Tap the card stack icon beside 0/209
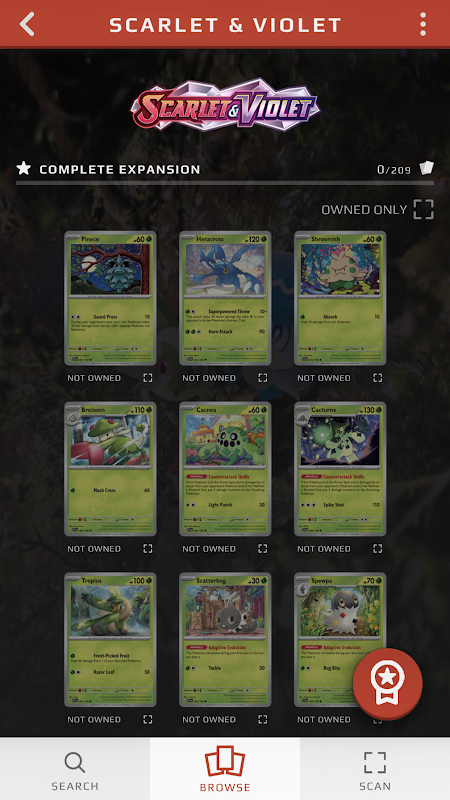Screen dimensions: 450x800 click(427, 168)
